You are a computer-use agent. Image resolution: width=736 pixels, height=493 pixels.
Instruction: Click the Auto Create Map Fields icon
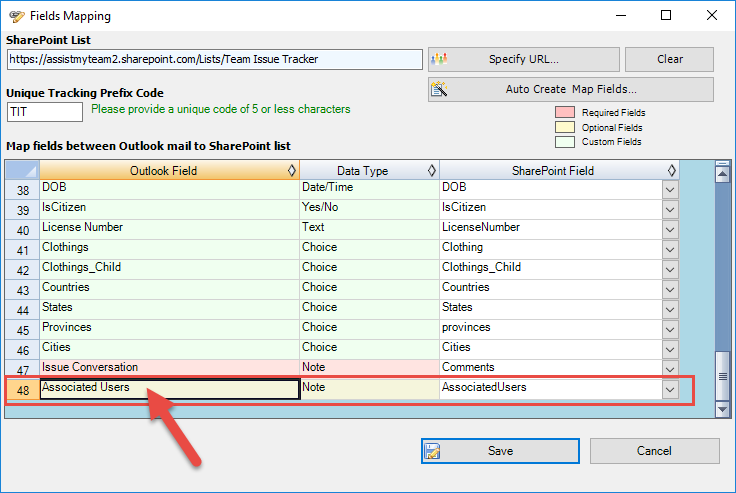click(x=438, y=90)
